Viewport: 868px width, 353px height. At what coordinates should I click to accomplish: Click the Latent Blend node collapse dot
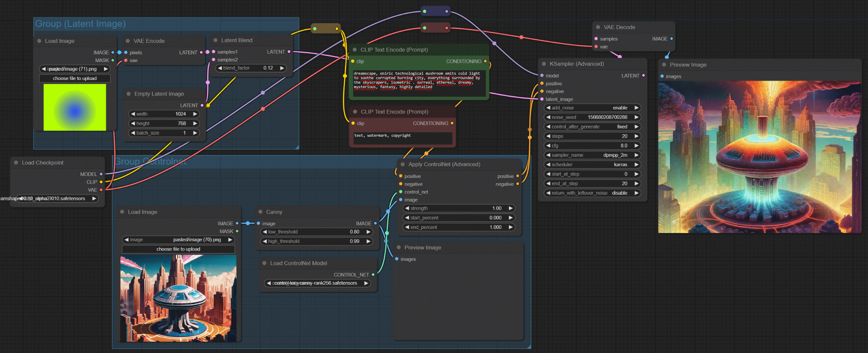216,40
